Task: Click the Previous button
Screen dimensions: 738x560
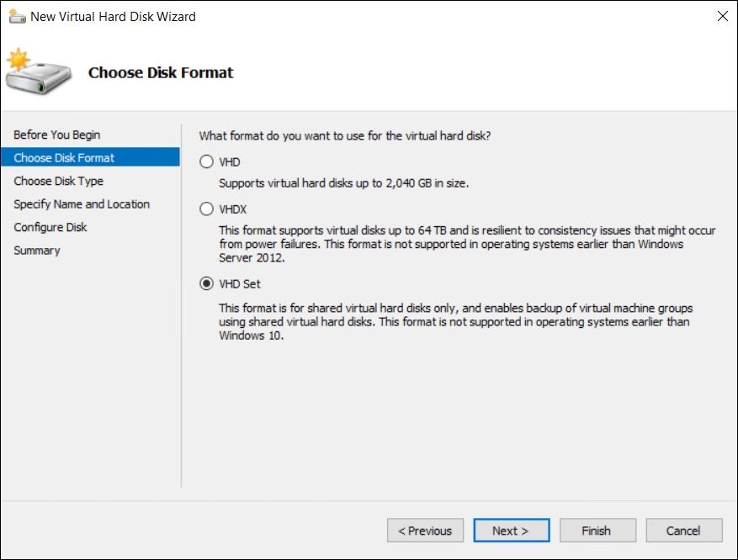Action: (425, 531)
